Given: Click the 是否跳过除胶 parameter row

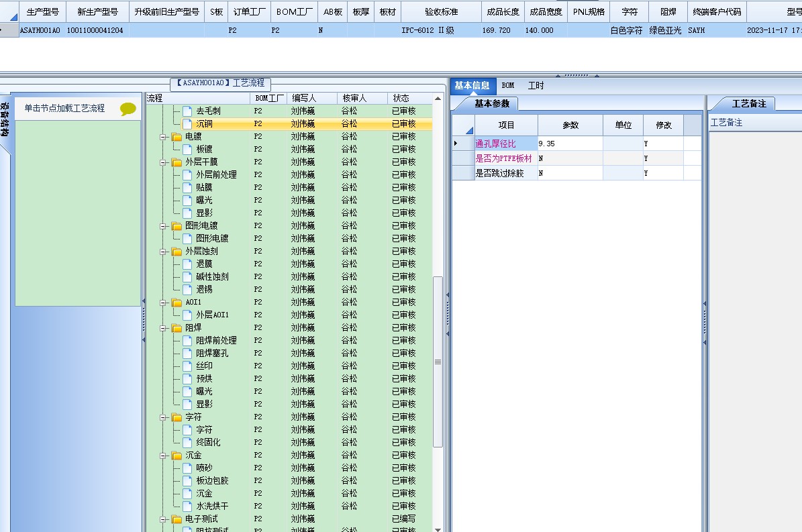Looking at the screenshot, I should point(577,173).
